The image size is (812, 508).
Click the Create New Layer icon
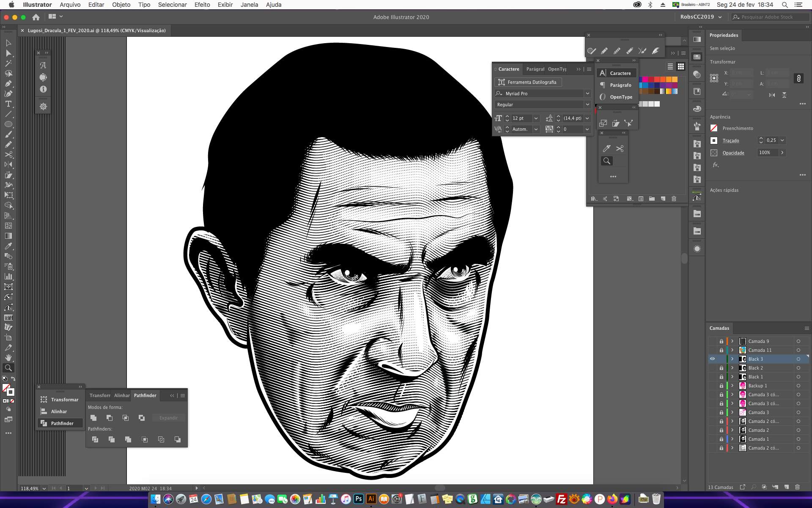786,487
